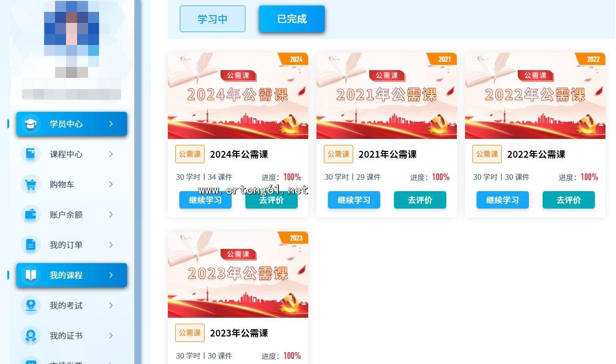Click 继续学习 under the 2022年公需课 course
This screenshot has width=616, height=364.
pos(502,200)
